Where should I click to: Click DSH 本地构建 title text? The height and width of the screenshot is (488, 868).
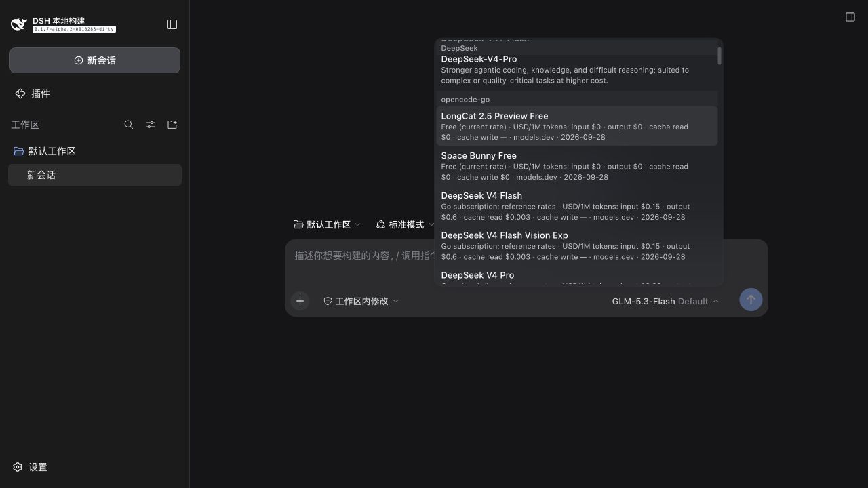click(x=59, y=21)
